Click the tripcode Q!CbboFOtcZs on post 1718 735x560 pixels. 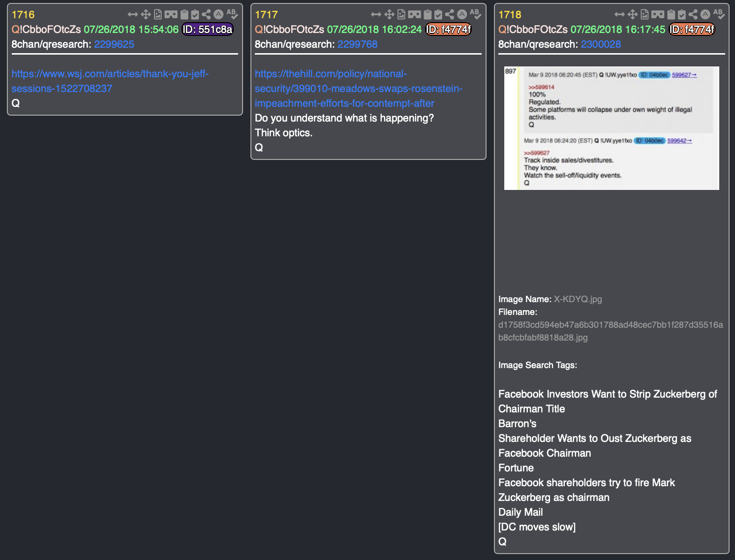pos(533,30)
